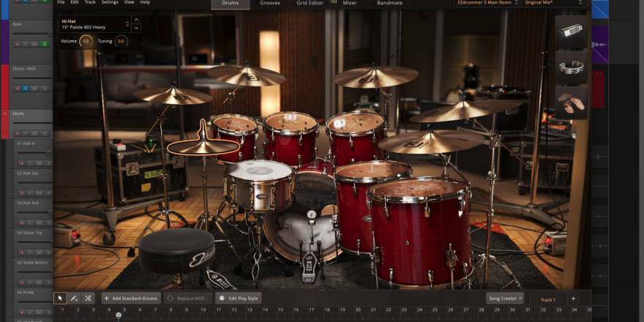Open the Settings menu
The height and width of the screenshot is (322, 644).
point(110,3)
